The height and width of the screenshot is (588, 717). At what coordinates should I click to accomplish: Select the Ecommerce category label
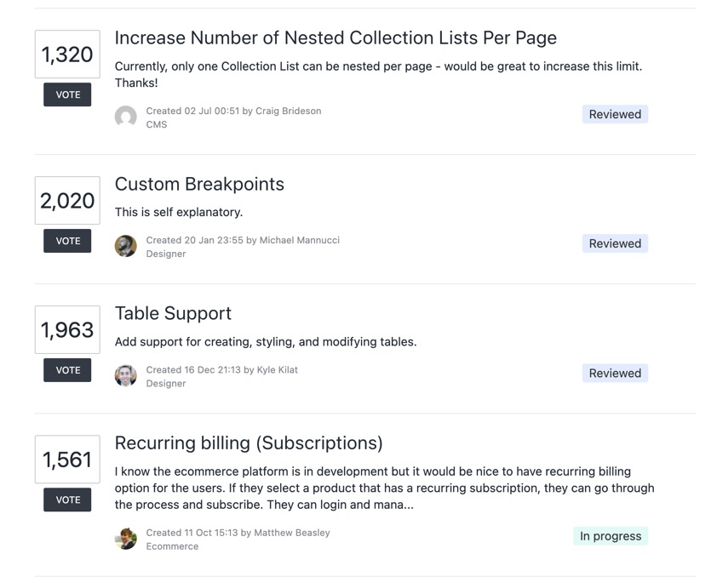[172, 546]
